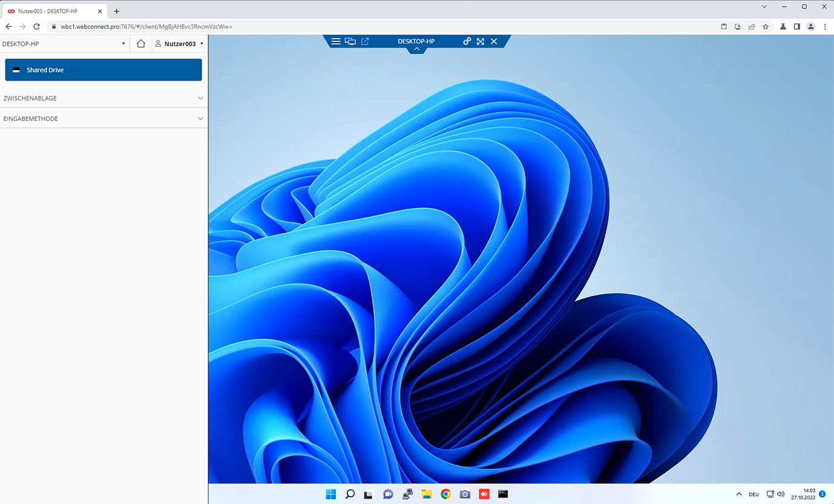Image resolution: width=834 pixels, height=504 pixels.
Task: Click the home icon next to DESKTOP-HP
Action: click(140, 43)
